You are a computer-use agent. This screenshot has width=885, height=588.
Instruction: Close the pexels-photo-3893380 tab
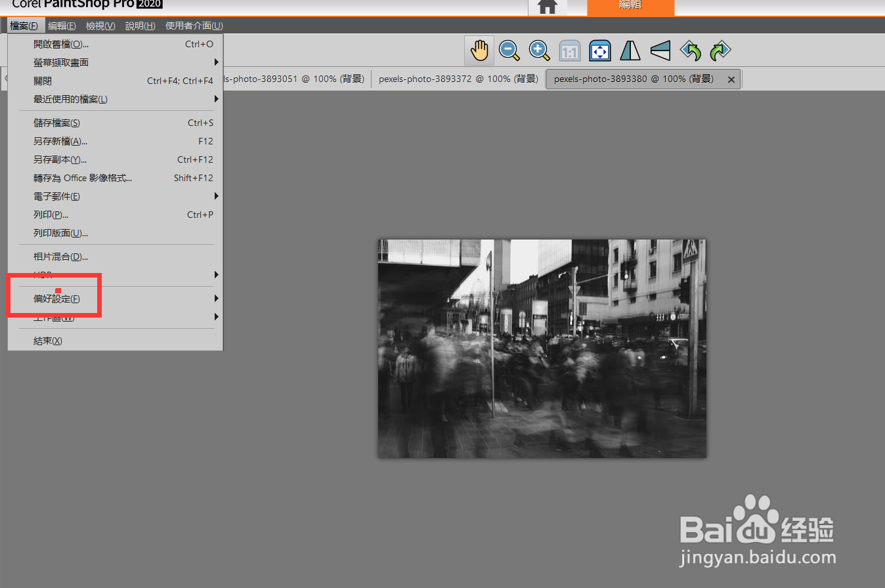pos(731,79)
